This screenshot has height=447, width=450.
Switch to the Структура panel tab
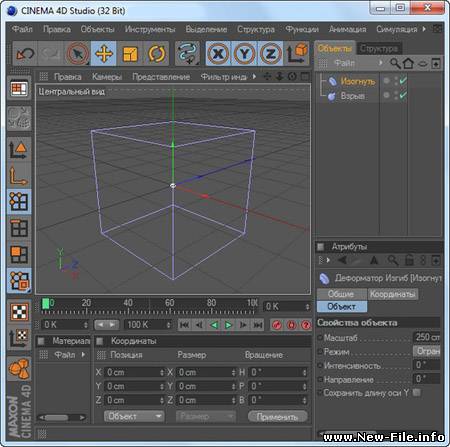379,49
